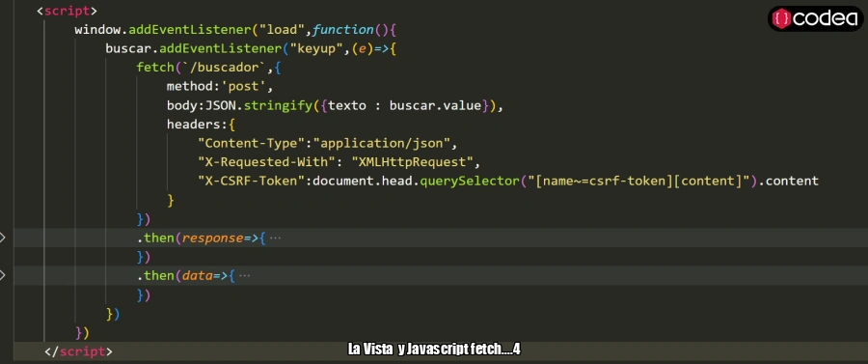Click the response parameter name
This screenshot has height=364, width=868.
point(212,238)
